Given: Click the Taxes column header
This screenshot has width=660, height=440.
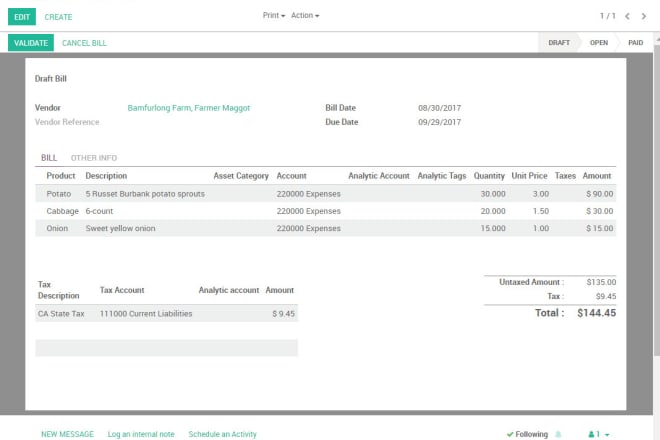Looking at the screenshot, I should pos(565,176).
